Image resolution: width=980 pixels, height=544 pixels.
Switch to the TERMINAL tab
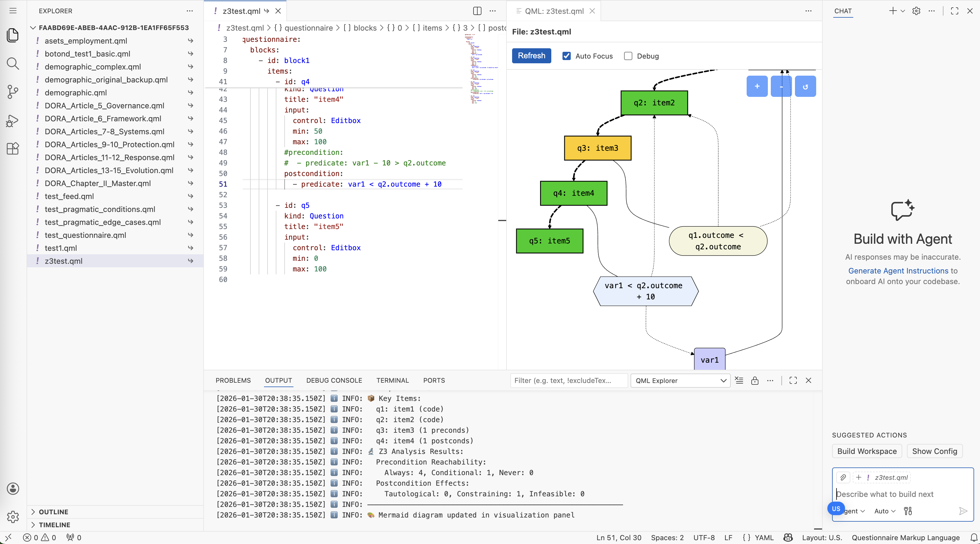(392, 380)
